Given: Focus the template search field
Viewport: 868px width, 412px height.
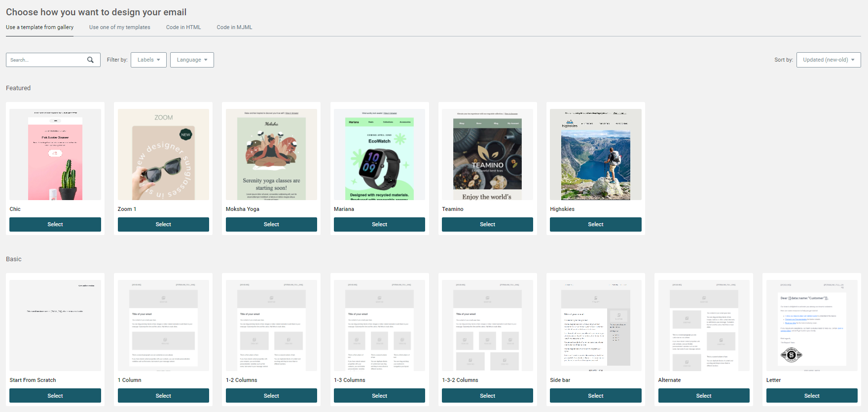Looking at the screenshot, I should point(53,60).
